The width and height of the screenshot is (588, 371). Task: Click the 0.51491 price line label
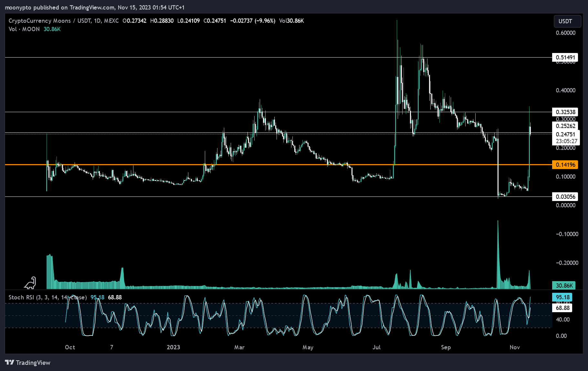[565, 58]
